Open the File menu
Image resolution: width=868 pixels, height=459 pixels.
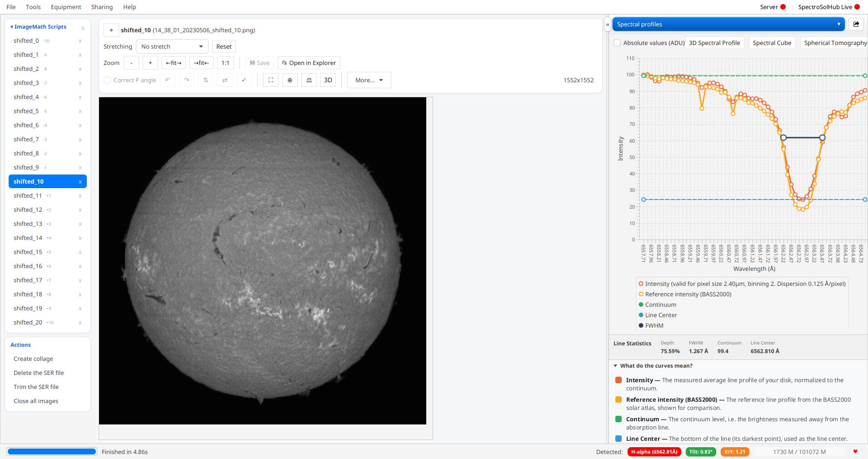[x=11, y=7]
